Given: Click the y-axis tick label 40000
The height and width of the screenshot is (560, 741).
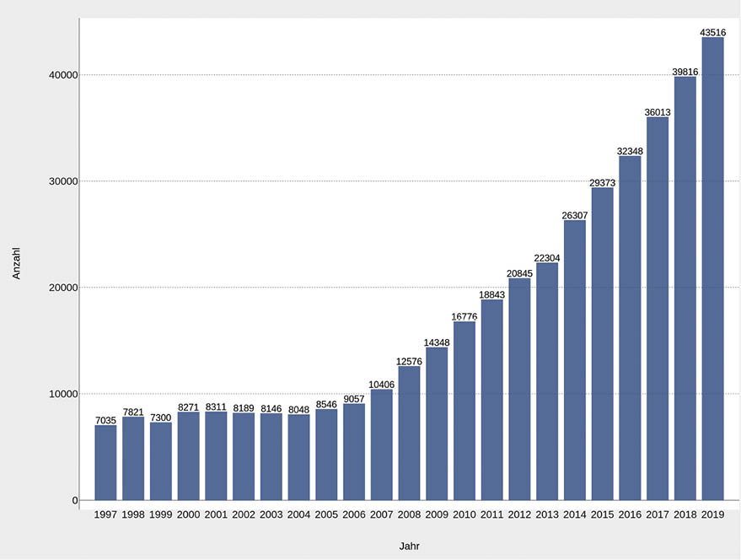Looking at the screenshot, I should pyautogui.click(x=63, y=75).
